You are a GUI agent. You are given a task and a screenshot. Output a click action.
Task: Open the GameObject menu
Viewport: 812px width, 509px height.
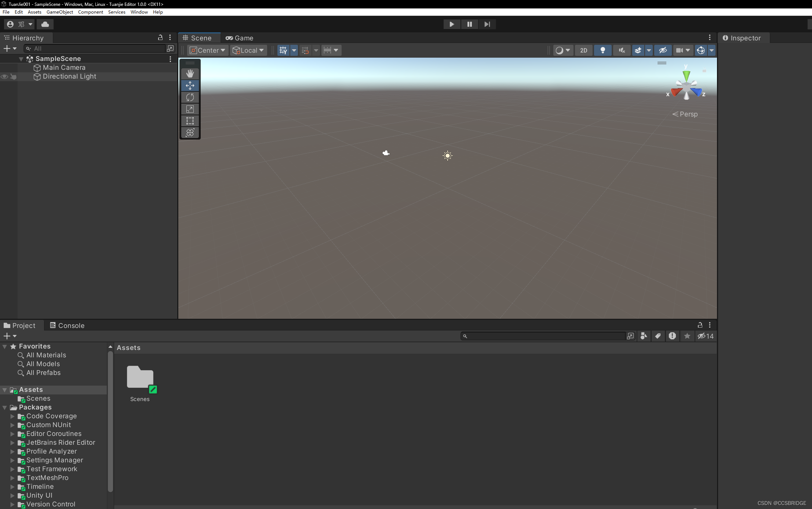[x=59, y=12]
